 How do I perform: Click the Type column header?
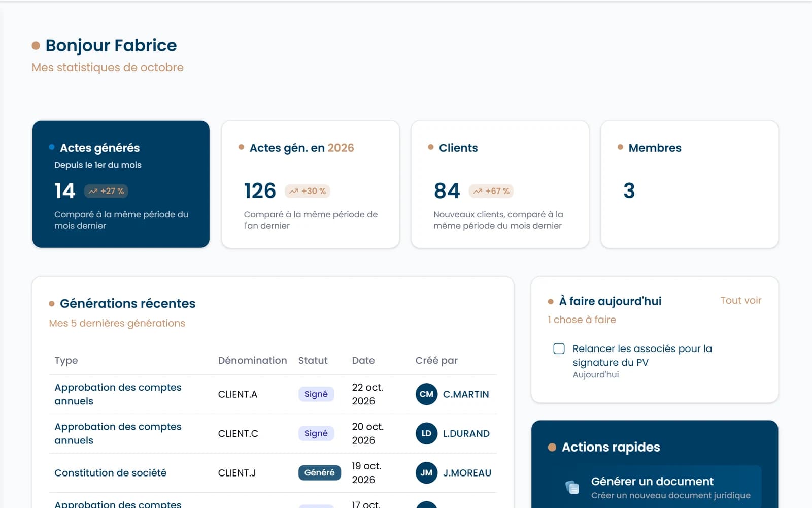[66, 360]
